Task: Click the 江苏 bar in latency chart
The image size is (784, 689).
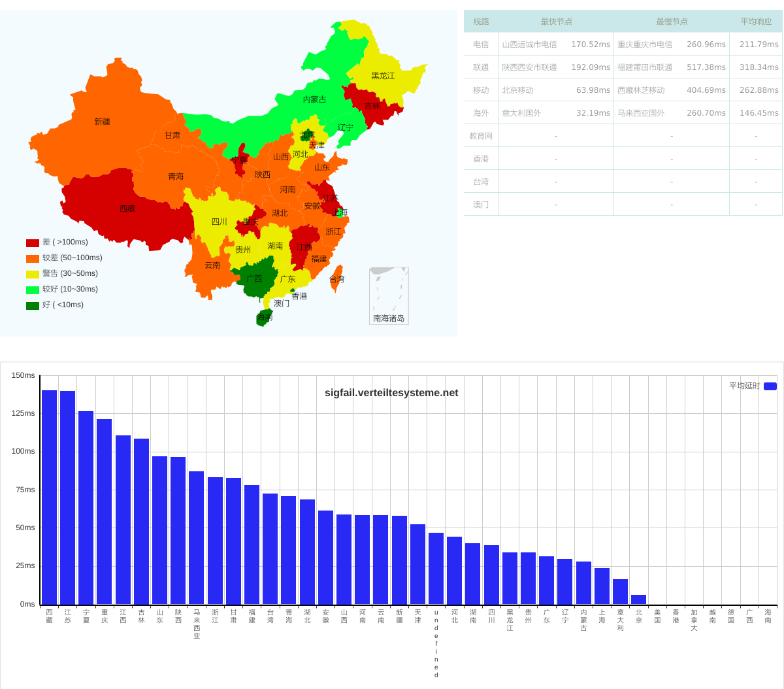Action: (x=67, y=497)
